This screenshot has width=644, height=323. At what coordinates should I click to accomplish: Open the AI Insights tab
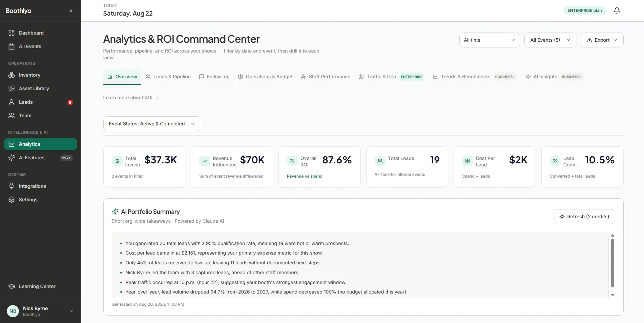[555, 77]
